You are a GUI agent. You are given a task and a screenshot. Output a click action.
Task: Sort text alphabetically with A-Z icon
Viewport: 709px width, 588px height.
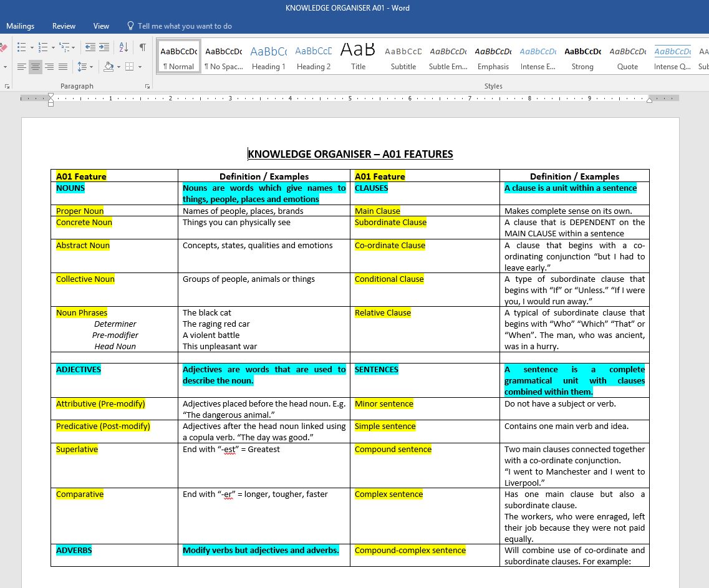[x=123, y=47]
